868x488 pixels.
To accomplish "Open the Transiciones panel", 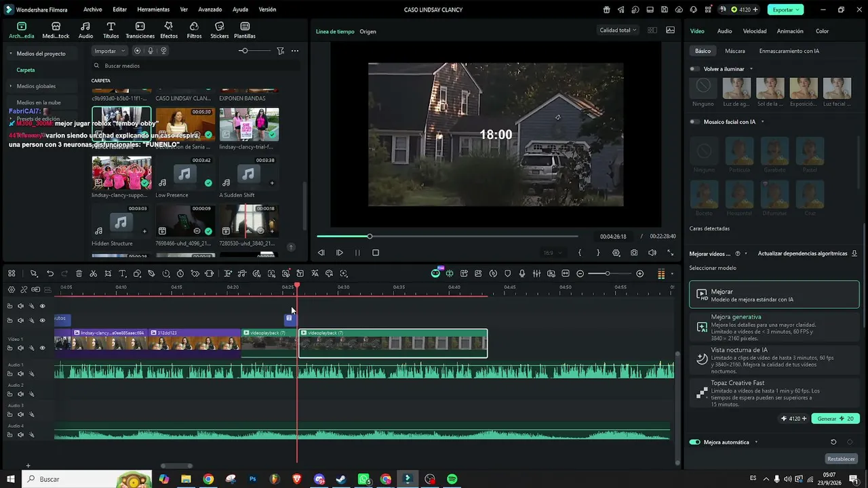I will (140, 30).
